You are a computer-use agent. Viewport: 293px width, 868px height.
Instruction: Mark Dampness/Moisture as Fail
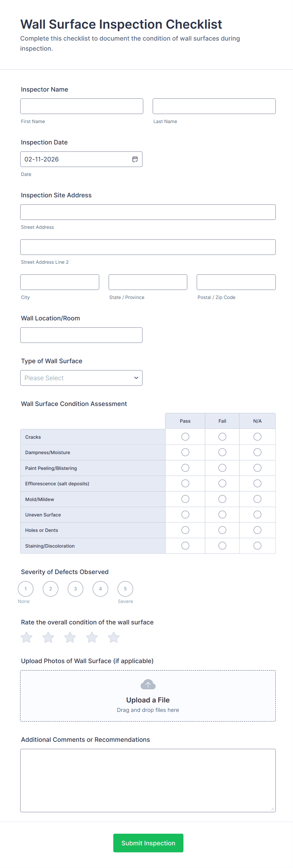coord(222,452)
